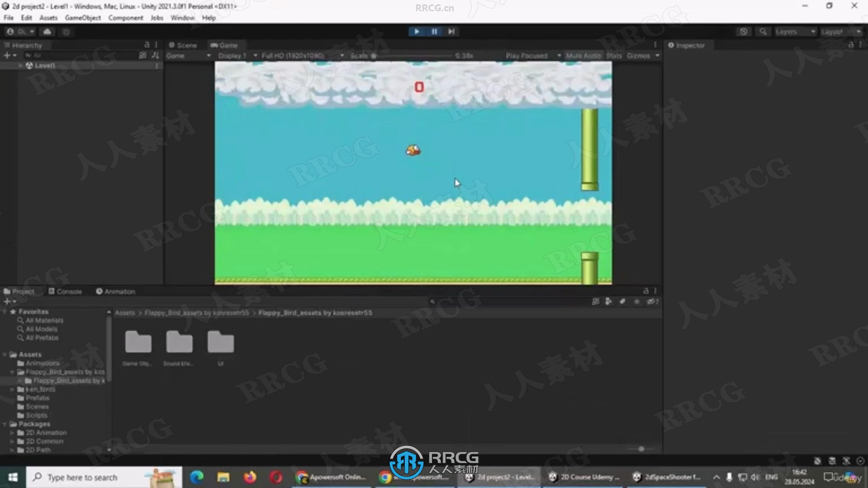
Task: Select the Animations folder in Assets tree
Action: [x=42, y=363]
